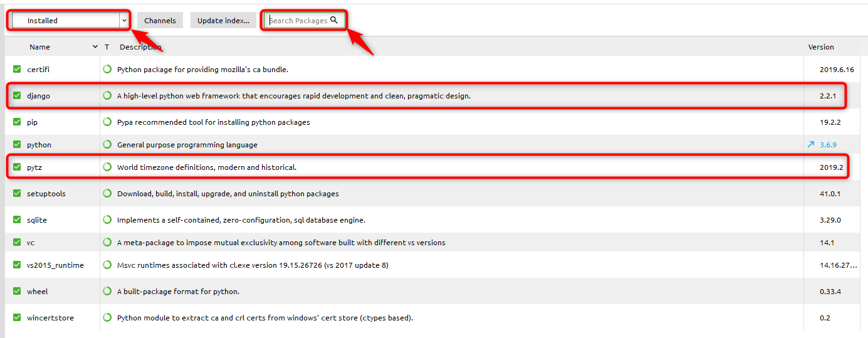The height and width of the screenshot is (338, 868).
Task: Click the circle icon in wincertstore row
Action: click(107, 318)
